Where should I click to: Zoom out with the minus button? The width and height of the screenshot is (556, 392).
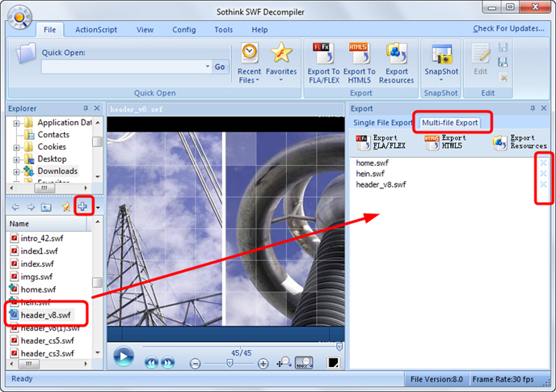[x=195, y=364]
